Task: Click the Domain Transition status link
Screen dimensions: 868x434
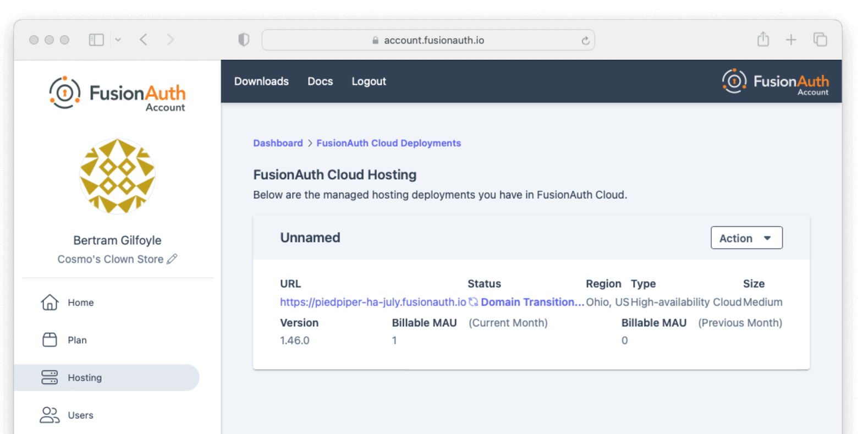Action: coord(532,302)
